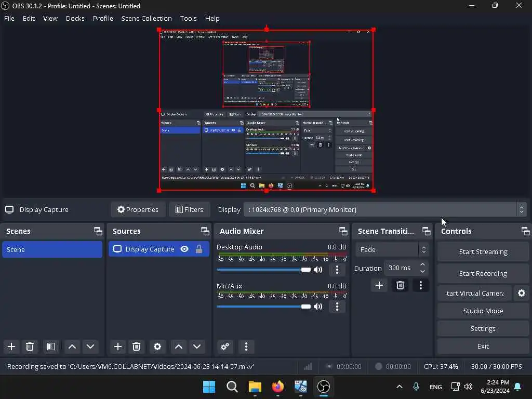Open the Tools menu
This screenshot has height=399, width=532.
pyautogui.click(x=188, y=18)
